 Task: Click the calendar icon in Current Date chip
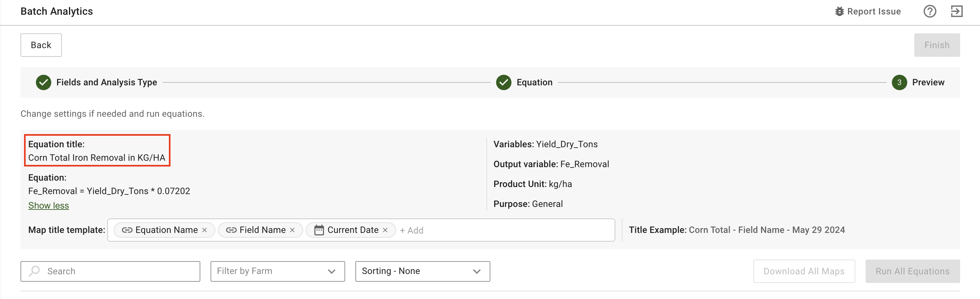(319, 230)
